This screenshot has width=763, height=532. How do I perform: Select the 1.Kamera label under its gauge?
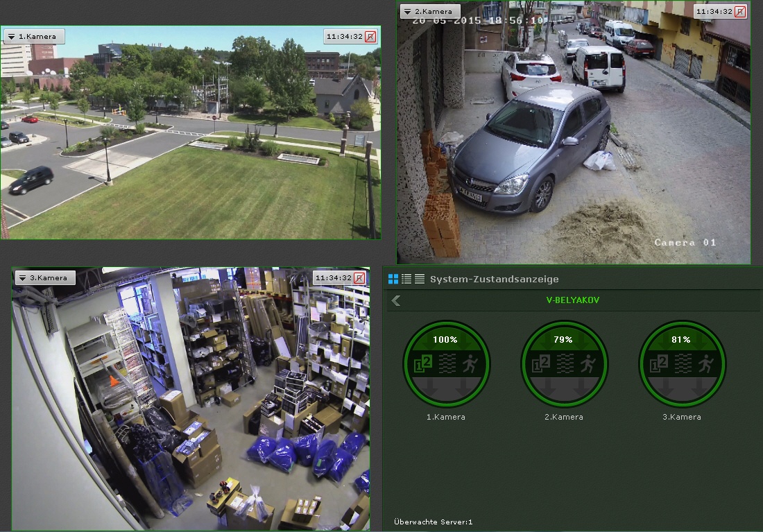coord(446,417)
